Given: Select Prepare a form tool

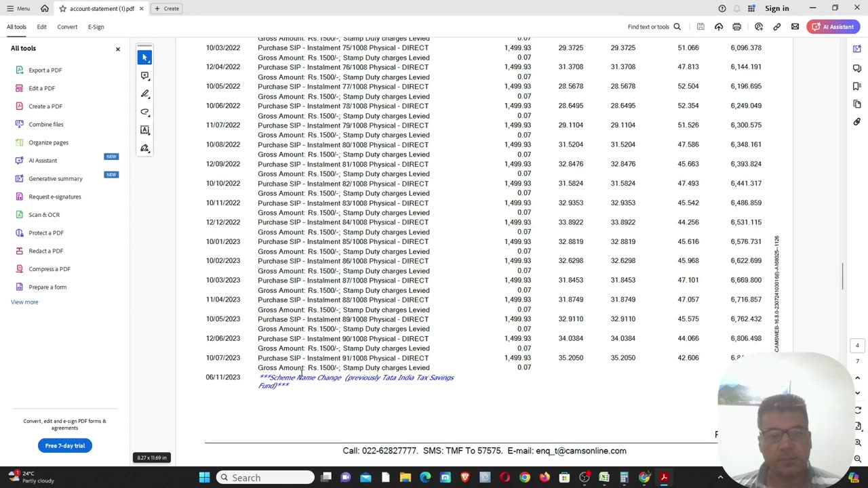Looking at the screenshot, I should click(47, 287).
